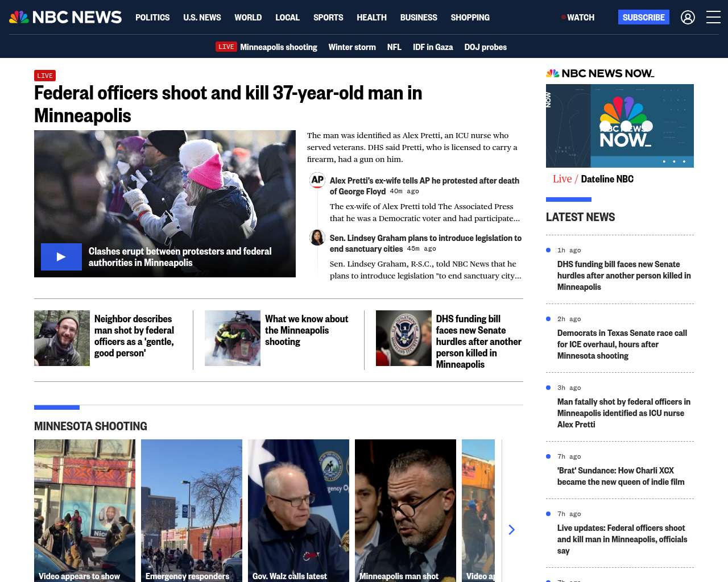728x582 pixels.
Task: Open the NBC News Now live stream thumbnail
Action: pyautogui.click(x=619, y=126)
